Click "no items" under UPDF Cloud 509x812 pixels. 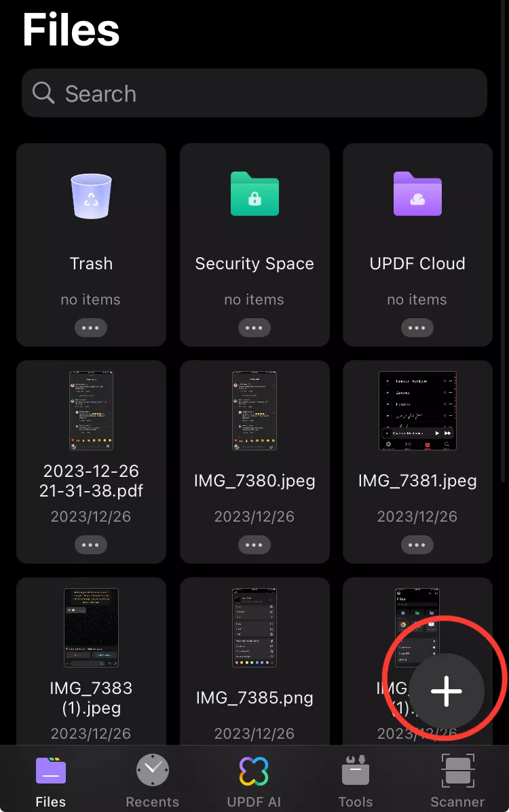click(417, 300)
